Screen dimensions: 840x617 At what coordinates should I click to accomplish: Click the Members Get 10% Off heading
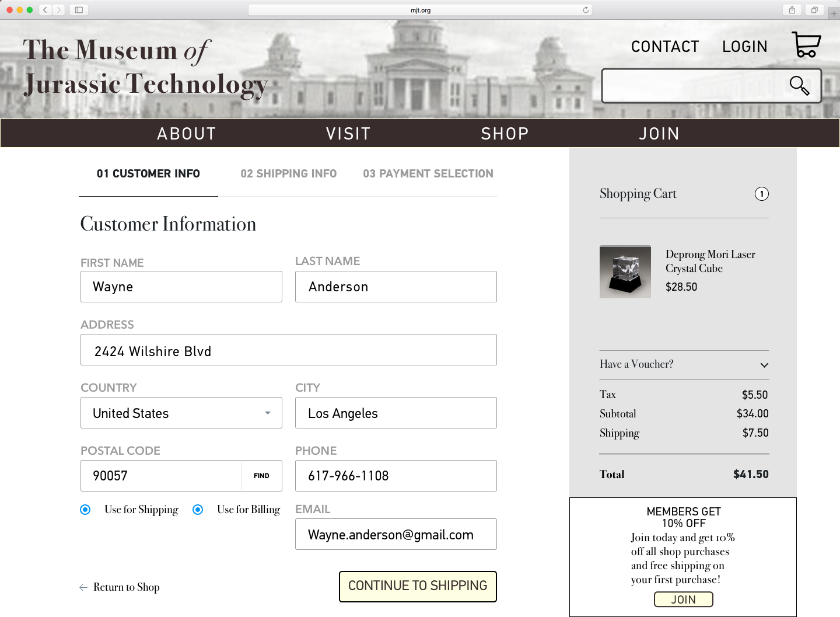pyautogui.click(x=684, y=517)
